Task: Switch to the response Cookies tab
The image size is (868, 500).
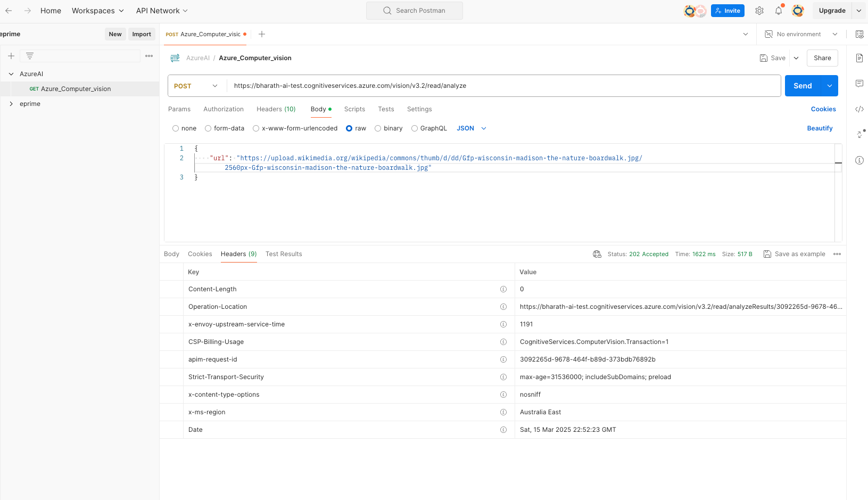Action: (200, 254)
